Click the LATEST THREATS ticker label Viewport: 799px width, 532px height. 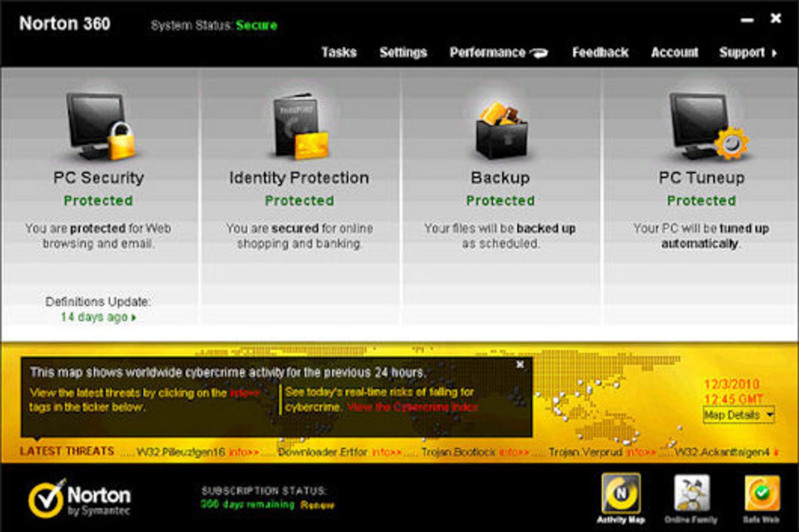(x=67, y=451)
